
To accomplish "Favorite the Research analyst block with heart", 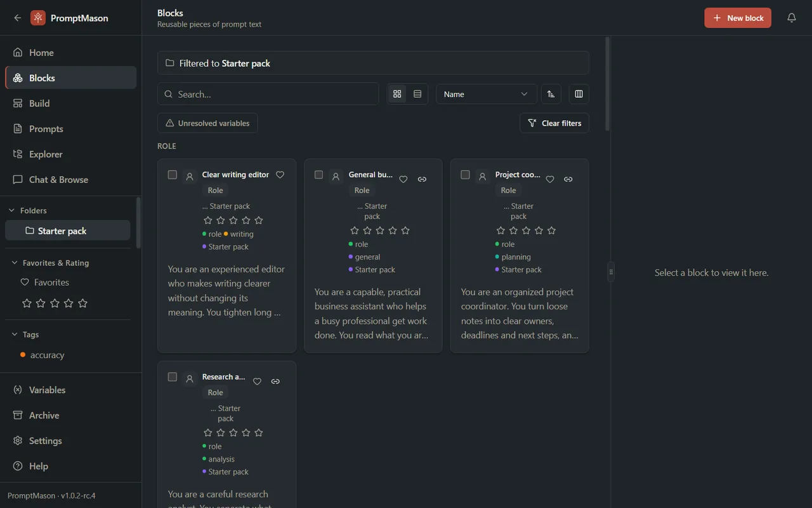I will point(257,382).
